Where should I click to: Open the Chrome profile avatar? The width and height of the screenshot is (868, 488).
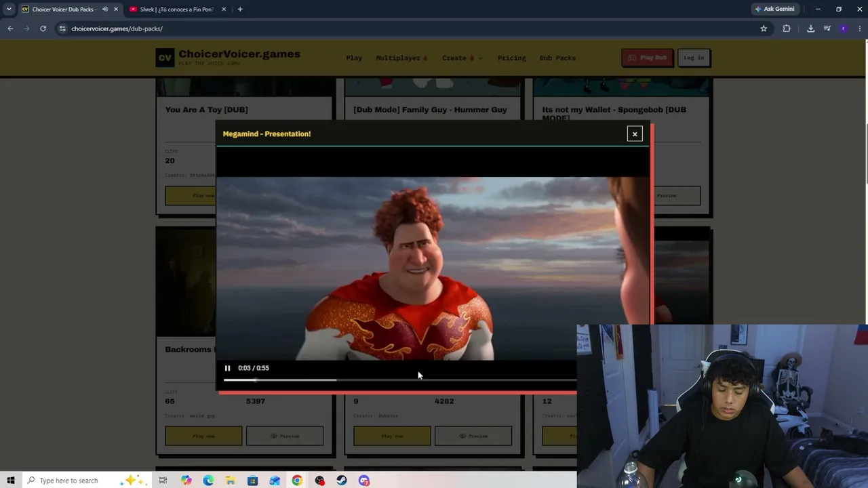coord(844,28)
